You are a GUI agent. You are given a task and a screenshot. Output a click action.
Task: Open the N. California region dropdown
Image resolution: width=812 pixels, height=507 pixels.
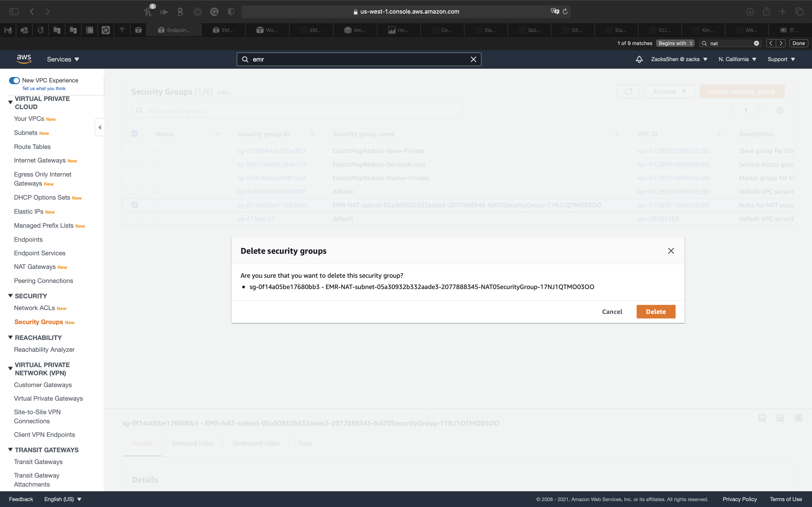737,59
